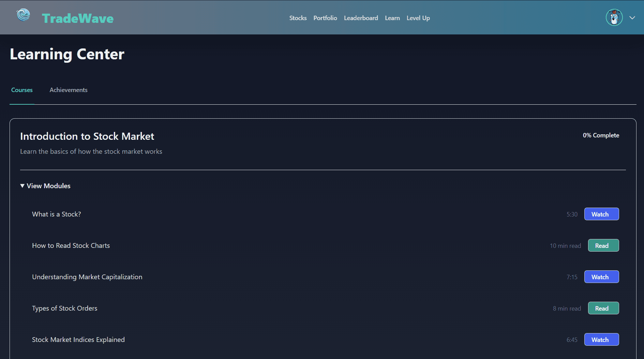Select the Introduction to Stock Market course title
This screenshot has height=359, width=644.
[87, 136]
